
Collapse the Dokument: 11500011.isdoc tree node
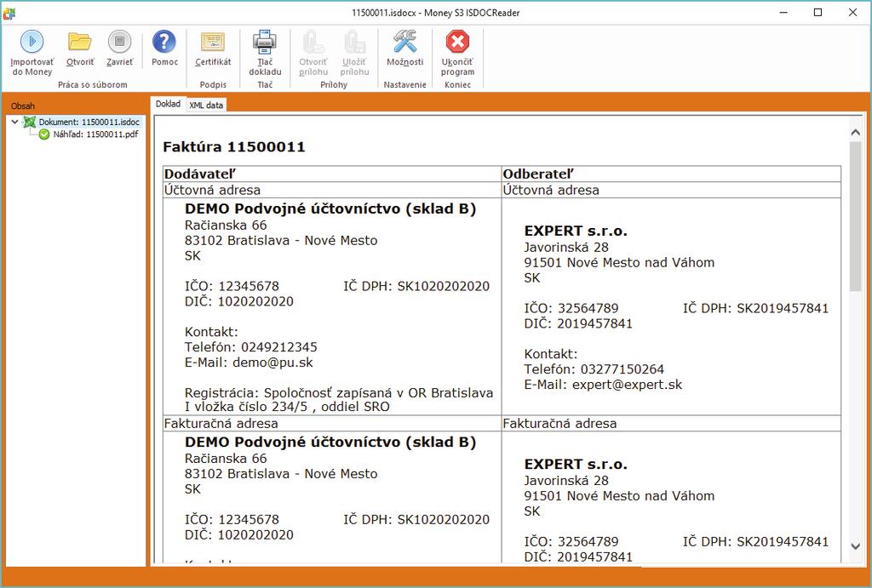click(15, 122)
